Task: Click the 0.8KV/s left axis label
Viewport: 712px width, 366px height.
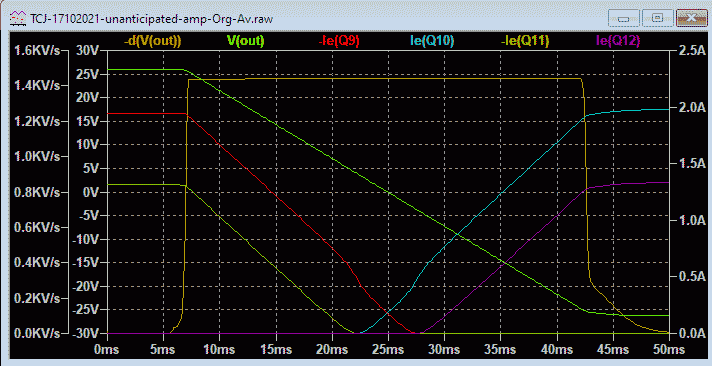Action: 37,192
